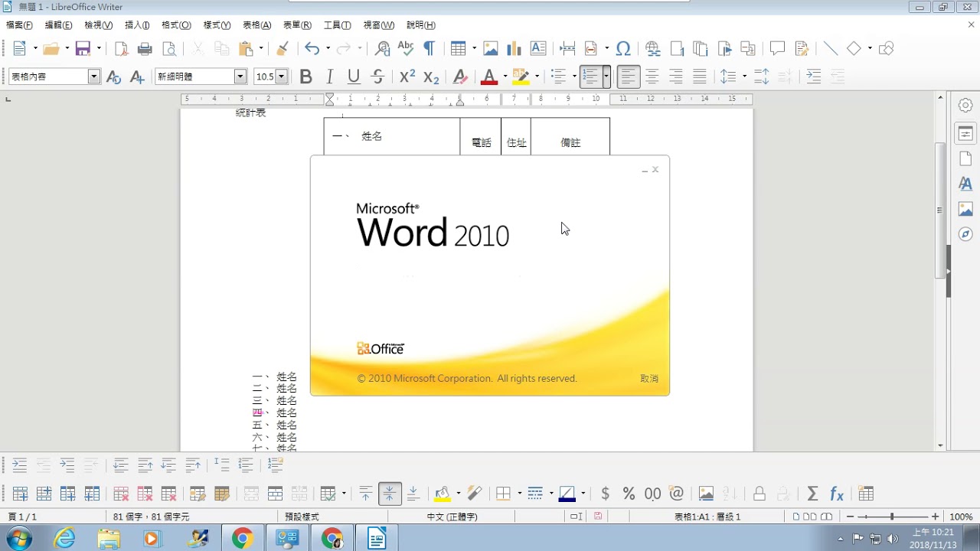Click page count 頁 1 / 1
The height and width of the screenshot is (551, 980).
coord(22,517)
